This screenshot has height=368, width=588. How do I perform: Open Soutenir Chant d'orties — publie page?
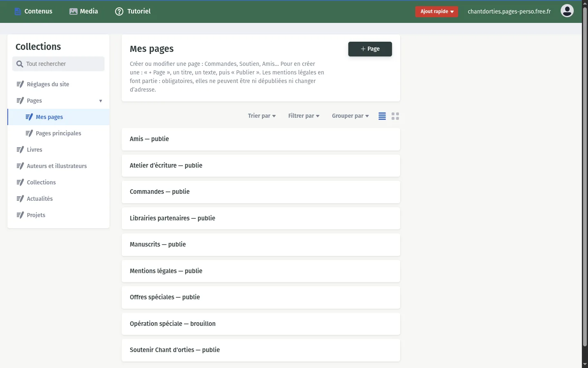click(261, 350)
